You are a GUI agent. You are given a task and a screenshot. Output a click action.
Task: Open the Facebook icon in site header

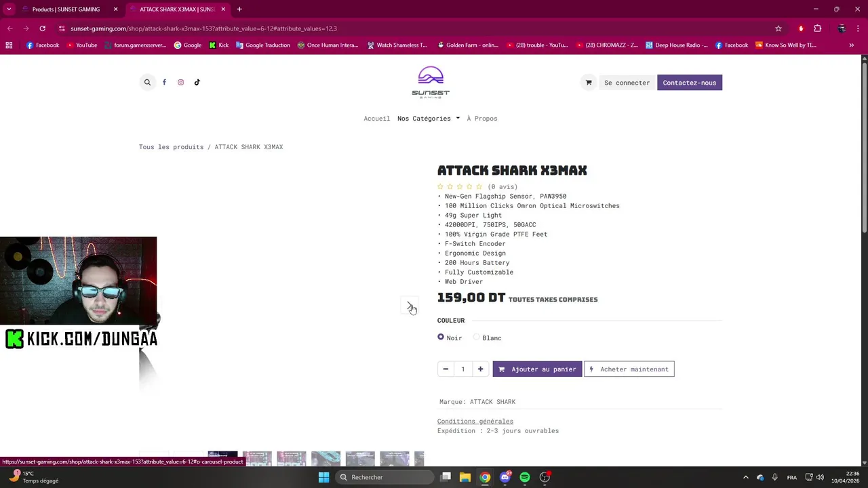pos(164,83)
